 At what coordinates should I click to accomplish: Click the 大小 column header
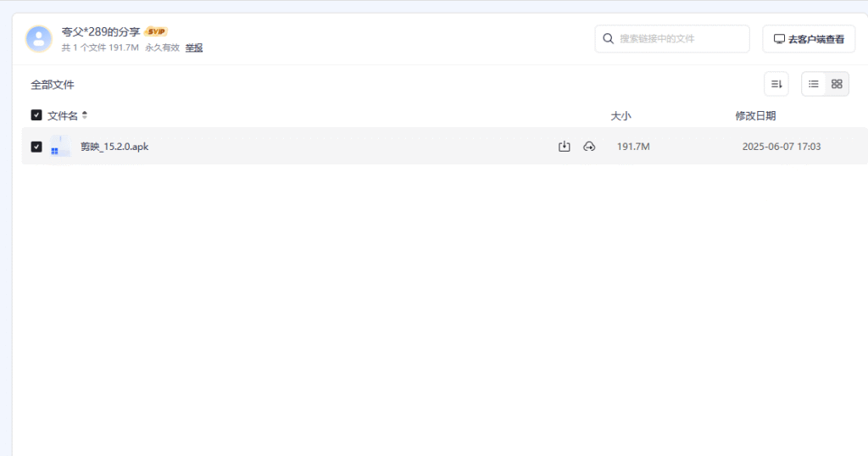pos(620,116)
